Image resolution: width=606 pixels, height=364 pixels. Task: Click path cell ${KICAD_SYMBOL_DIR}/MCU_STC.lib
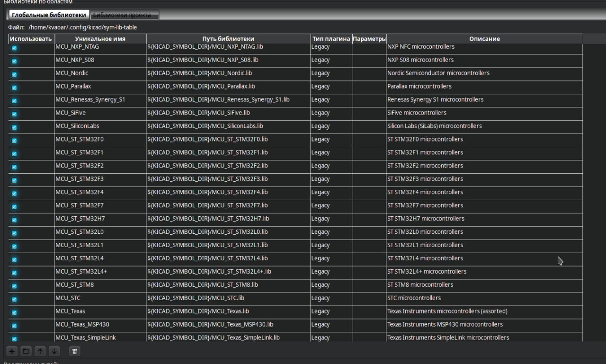tap(229, 299)
